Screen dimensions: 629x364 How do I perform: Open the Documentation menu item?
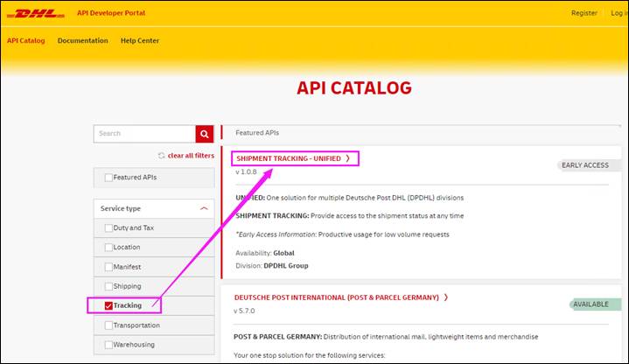(82, 40)
